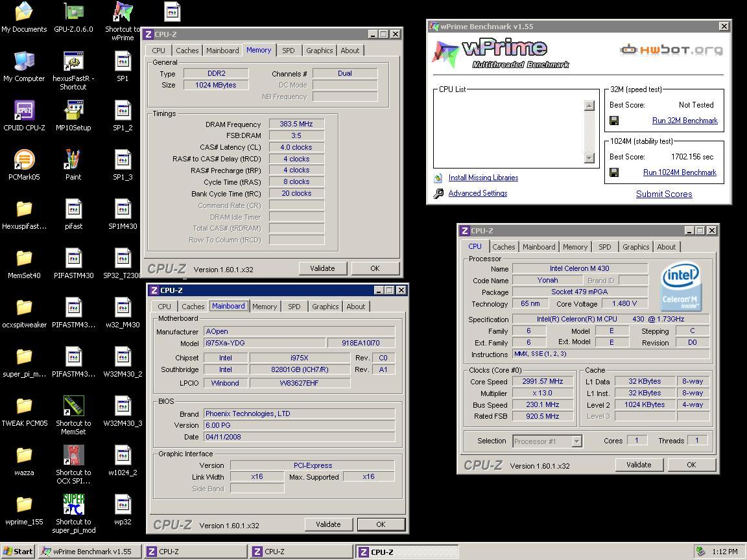Open the Mainboard tab in processor CPU-Z window

tap(539, 247)
